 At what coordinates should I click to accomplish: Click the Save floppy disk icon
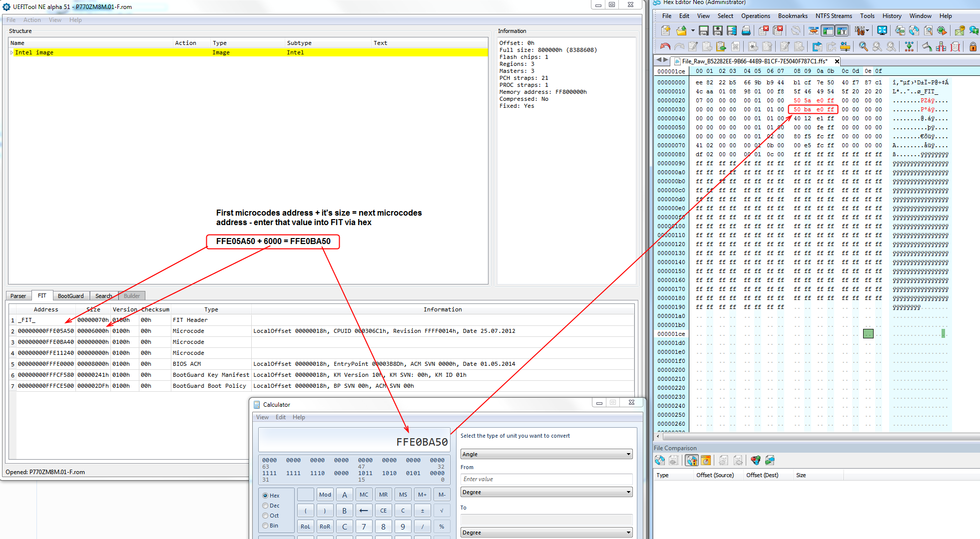point(704,30)
